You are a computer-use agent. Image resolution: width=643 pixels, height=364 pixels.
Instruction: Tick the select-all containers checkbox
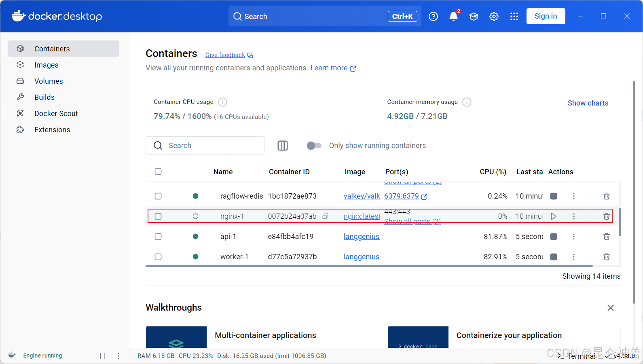[158, 171]
